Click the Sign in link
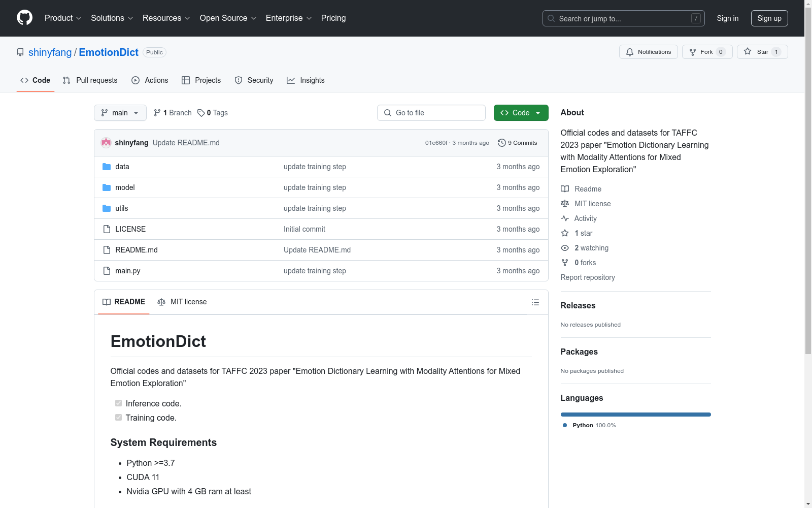 click(728, 18)
